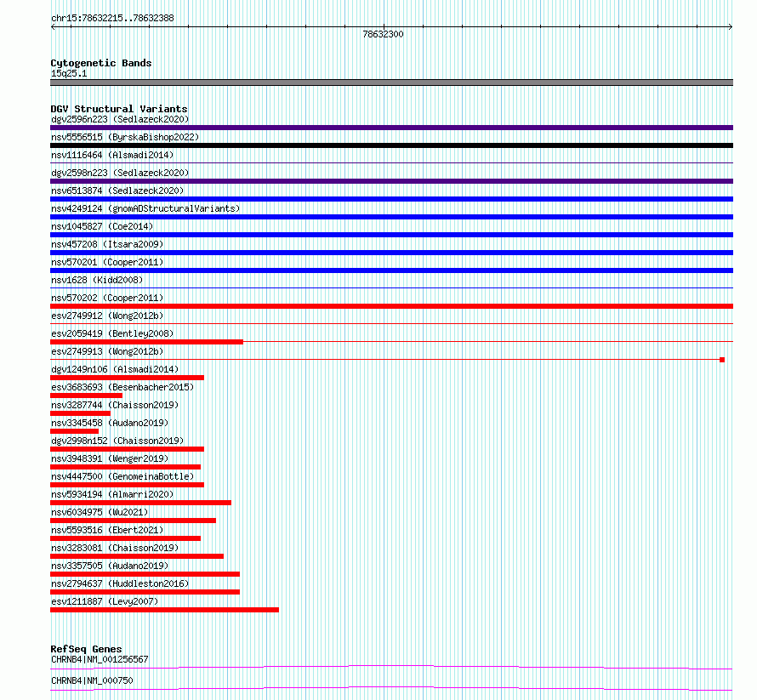
Task: Click the CHRNB4|NM_000750 gene label
Action: pos(92,680)
